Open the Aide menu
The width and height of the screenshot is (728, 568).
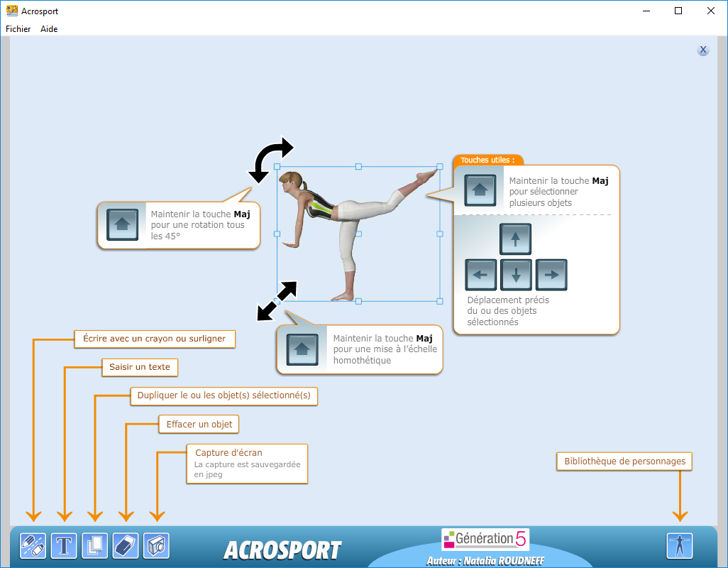48,29
